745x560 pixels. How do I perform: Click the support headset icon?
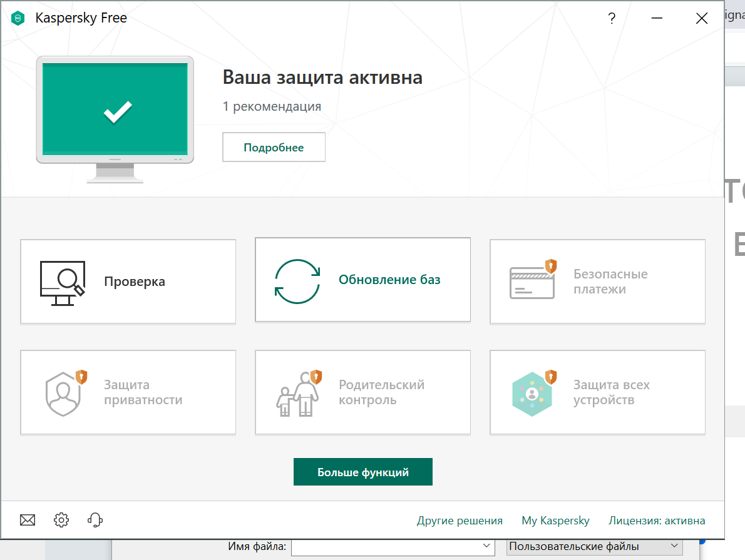[95, 520]
